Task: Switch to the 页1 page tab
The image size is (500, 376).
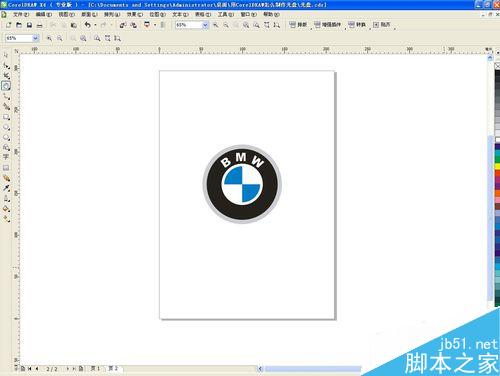Action: pyautogui.click(x=95, y=369)
